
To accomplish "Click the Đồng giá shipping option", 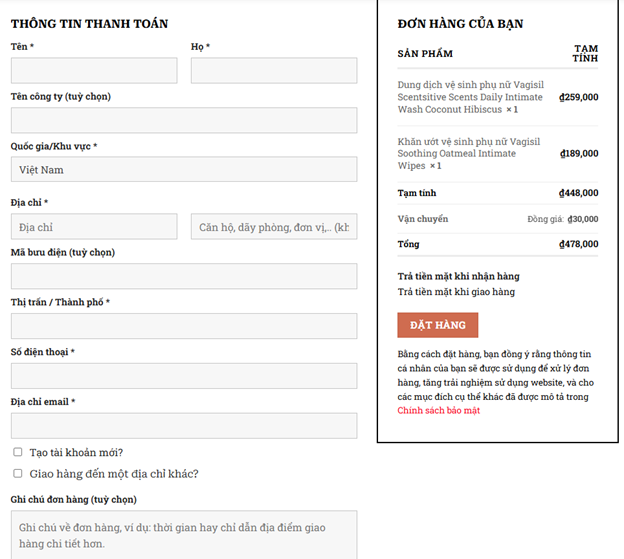I will [562, 219].
